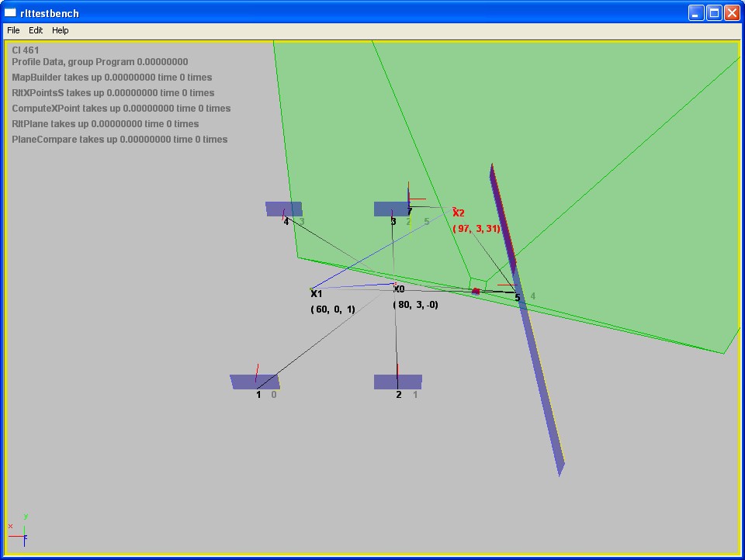
Task: Open the Edit menu
Action: [36, 30]
